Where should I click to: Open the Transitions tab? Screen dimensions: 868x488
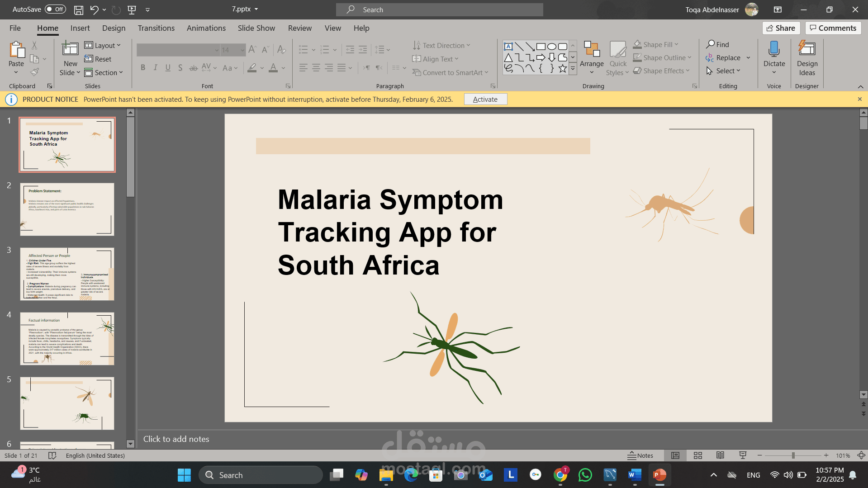(x=156, y=28)
